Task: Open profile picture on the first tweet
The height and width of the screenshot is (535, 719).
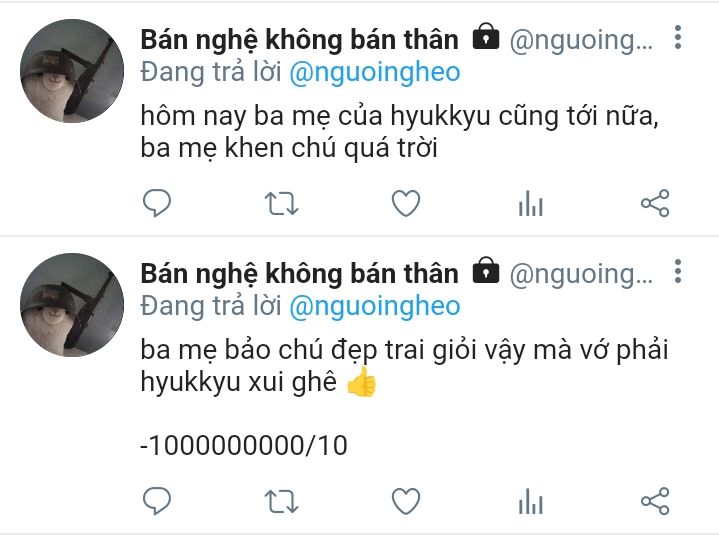Action: click(x=72, y=71)
